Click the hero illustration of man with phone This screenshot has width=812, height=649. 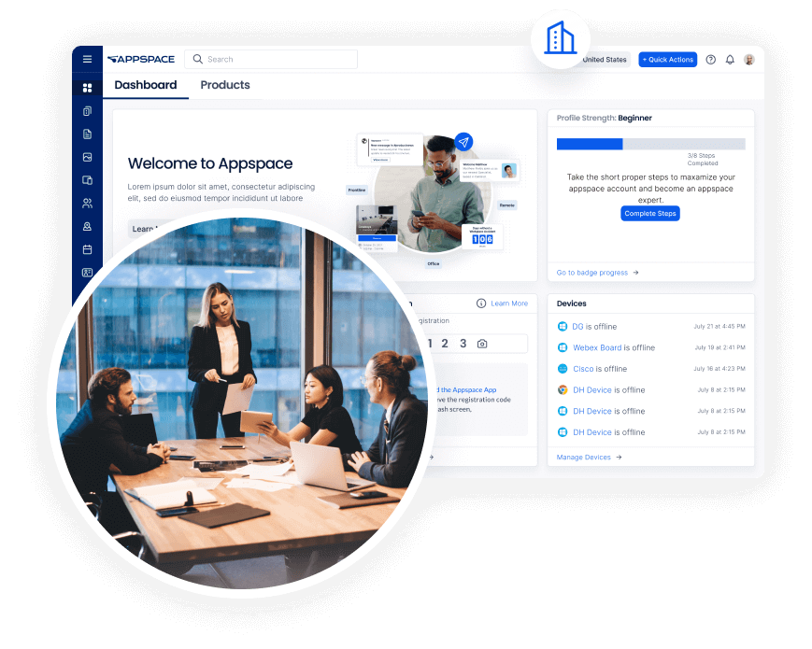click(x=433, y=195)
